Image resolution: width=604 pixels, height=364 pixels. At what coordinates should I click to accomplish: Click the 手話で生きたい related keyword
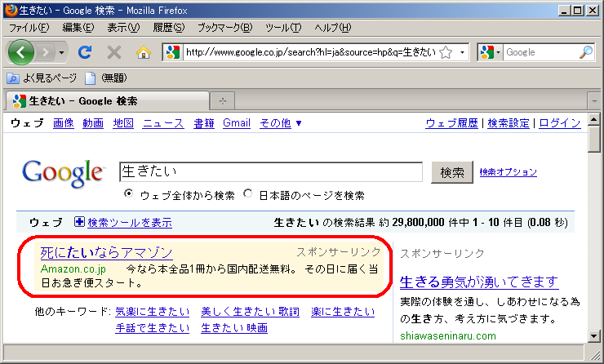click(x=152, y=328)
